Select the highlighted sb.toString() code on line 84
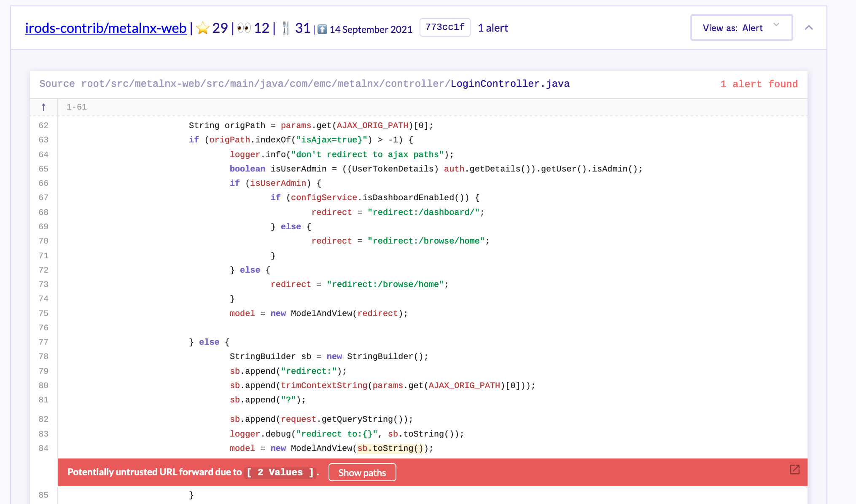The width and height of the screenshot is (856, 504). pyautogui.click(x=390, y=448)
